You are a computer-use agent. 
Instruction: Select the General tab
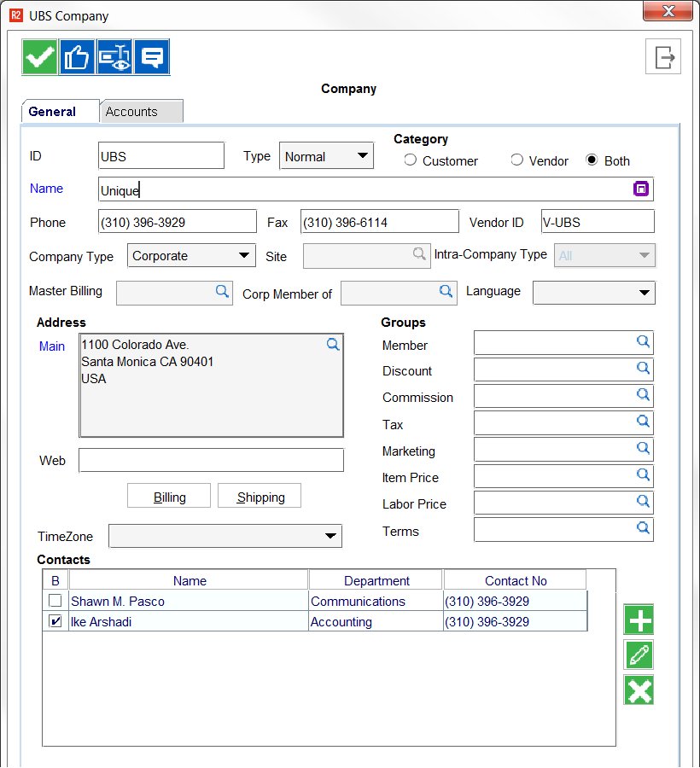click(x=52, y=112)
